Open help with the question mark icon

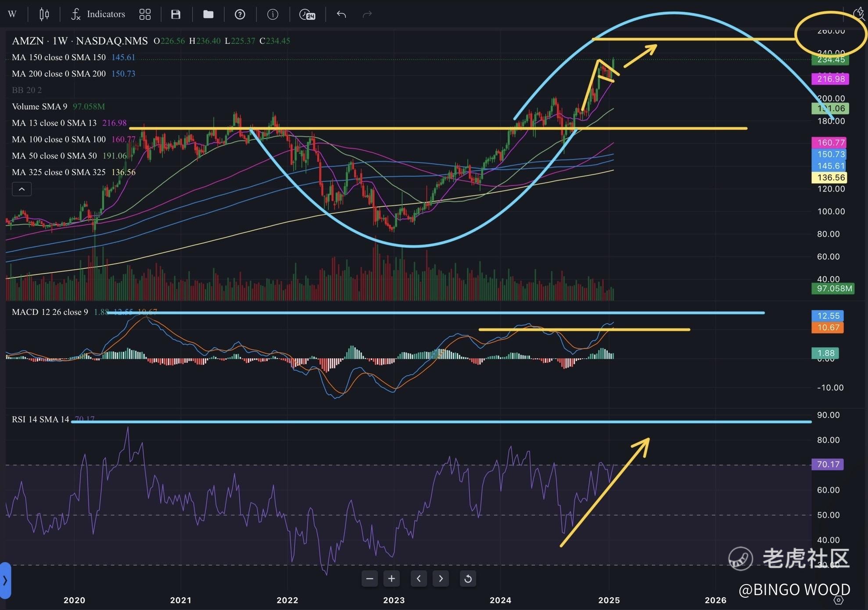tap(240, 14)
